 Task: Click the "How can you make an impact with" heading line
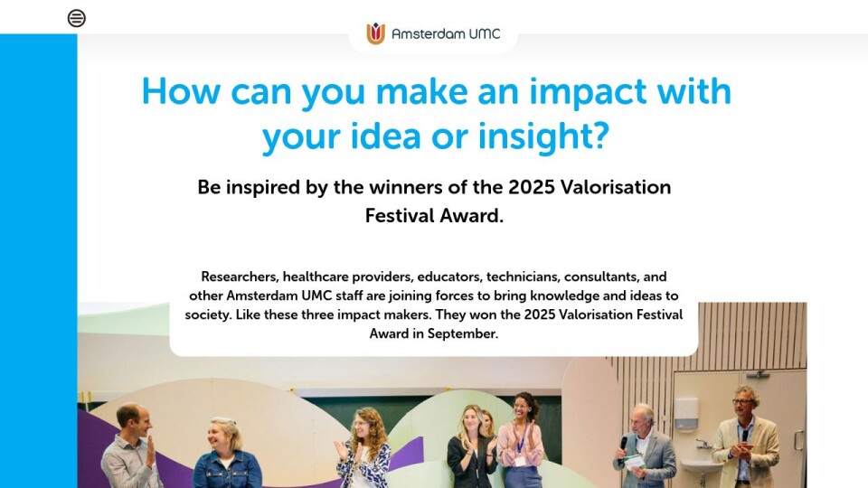click(436, 92)
